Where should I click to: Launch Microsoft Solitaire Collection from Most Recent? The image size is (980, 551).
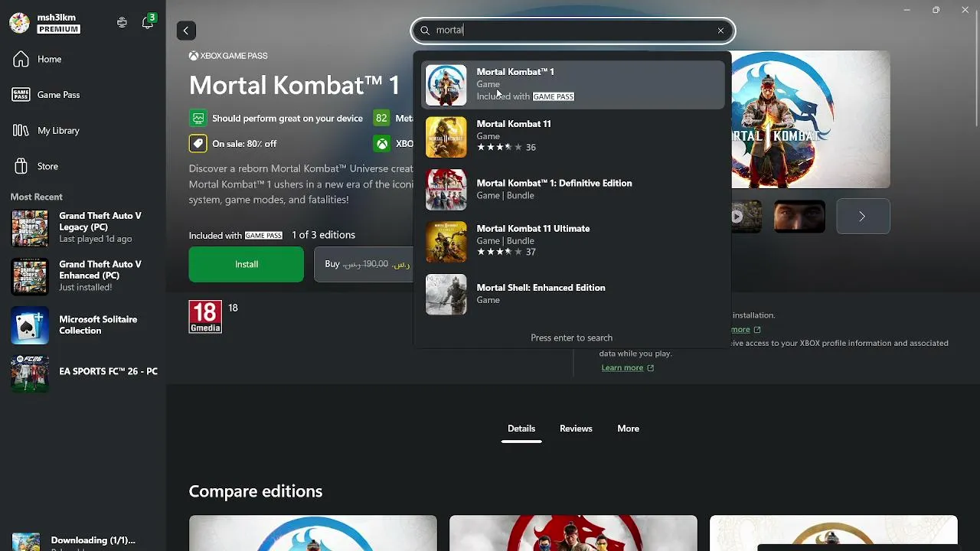83,324
